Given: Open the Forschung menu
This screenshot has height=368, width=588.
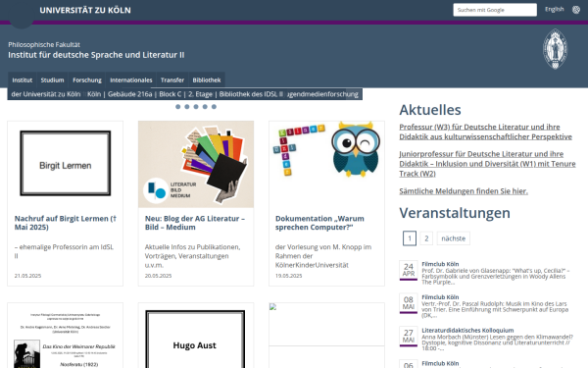Looking at the screenshot, I should coord(87,80).
